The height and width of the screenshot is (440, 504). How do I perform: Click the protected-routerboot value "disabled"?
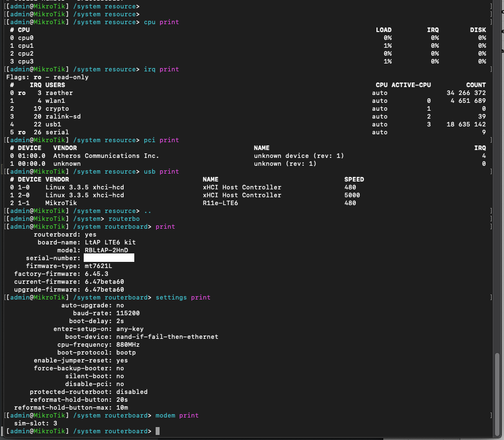pos(132,392)
